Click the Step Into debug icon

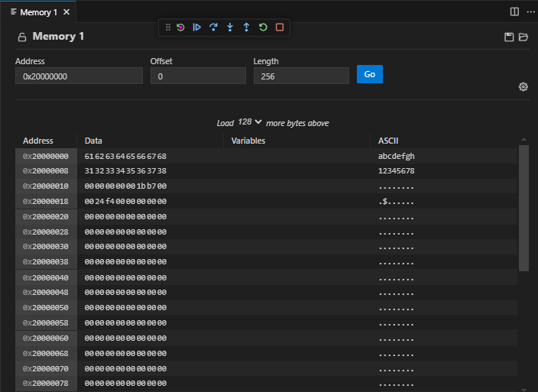[x=230, y=27]
